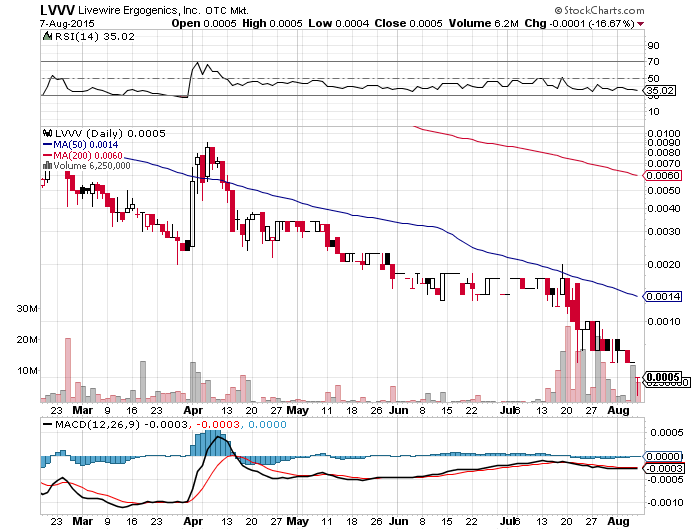The height and width of the screenshot is (530, 700).
Task: Click the LVVV ticker symbol title
Action: pyautogui.click(x=57, y=10)
